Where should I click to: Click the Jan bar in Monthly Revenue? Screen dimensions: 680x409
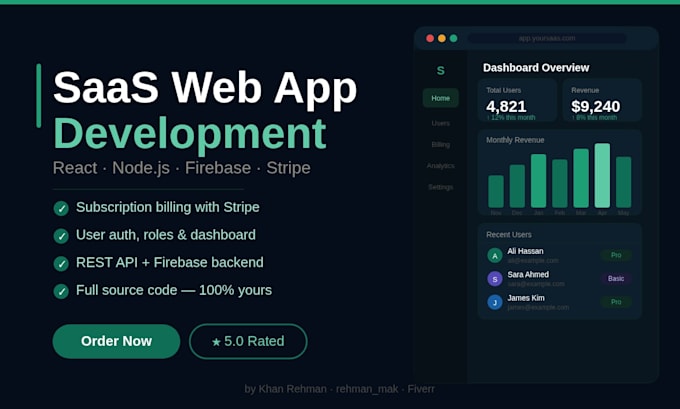539,181
